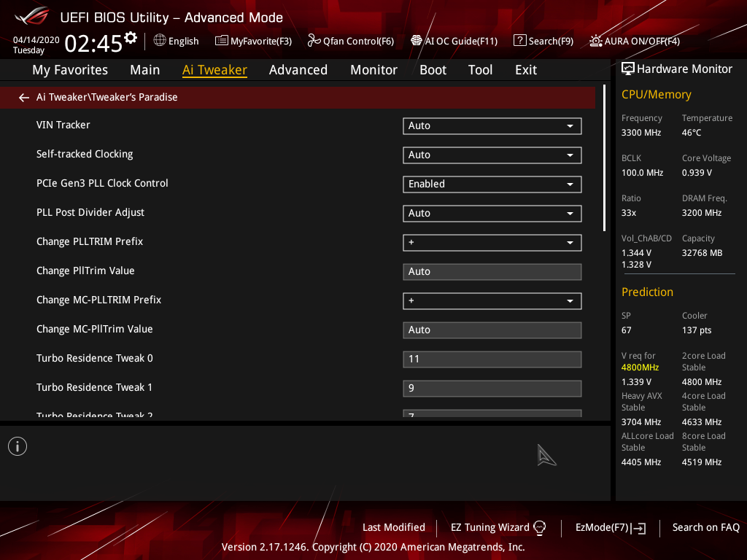Edit Turbo Residence Tweak 0 field
This screenshot has width=747, height=560.
tap(492, 359)
